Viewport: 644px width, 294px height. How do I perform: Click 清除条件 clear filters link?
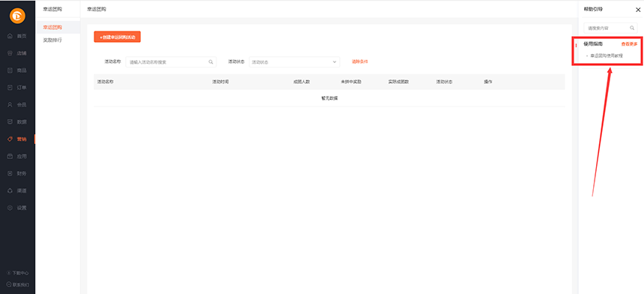click(359, 61)
